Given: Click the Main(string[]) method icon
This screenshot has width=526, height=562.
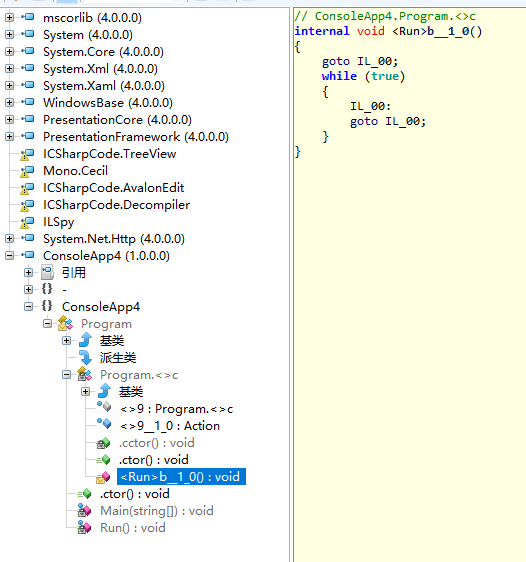Looking at the screenshot, I should click(85, 511).
